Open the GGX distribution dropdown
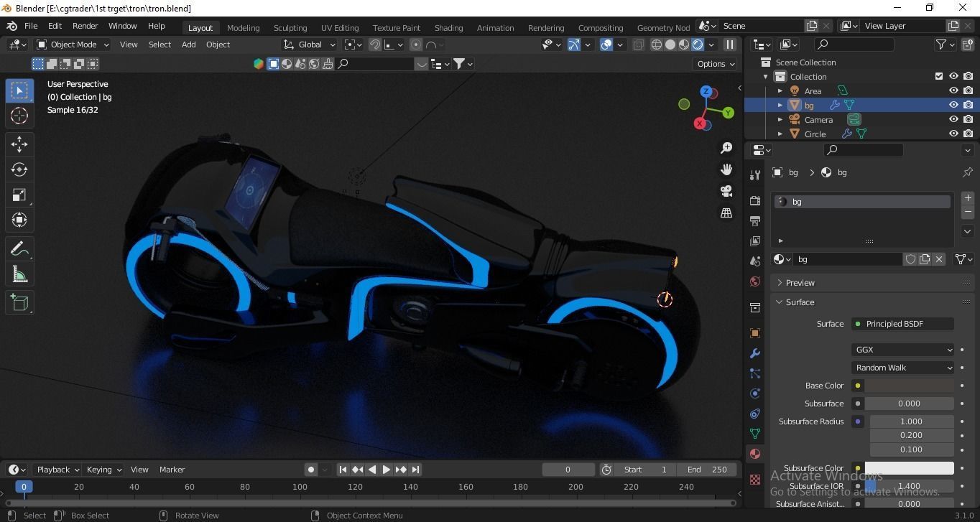 pyautogui.click(x=902, y=350)
